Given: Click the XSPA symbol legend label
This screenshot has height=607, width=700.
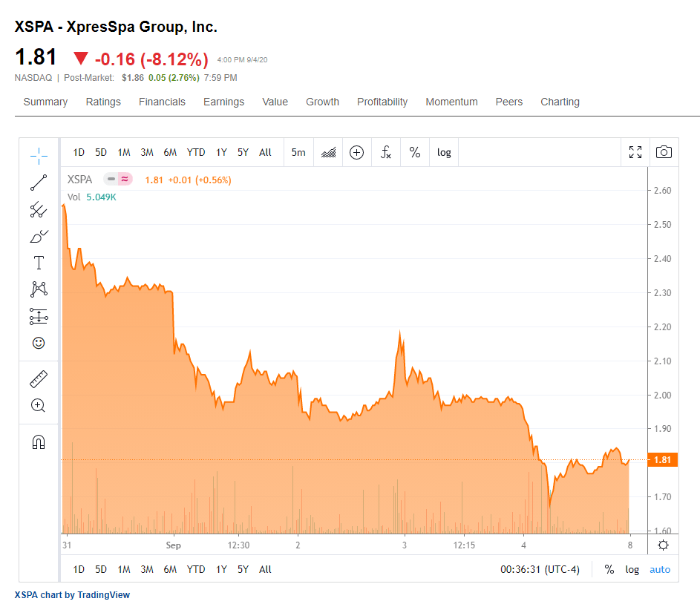Looking at the screenshot, I should (x=79, y=180).
